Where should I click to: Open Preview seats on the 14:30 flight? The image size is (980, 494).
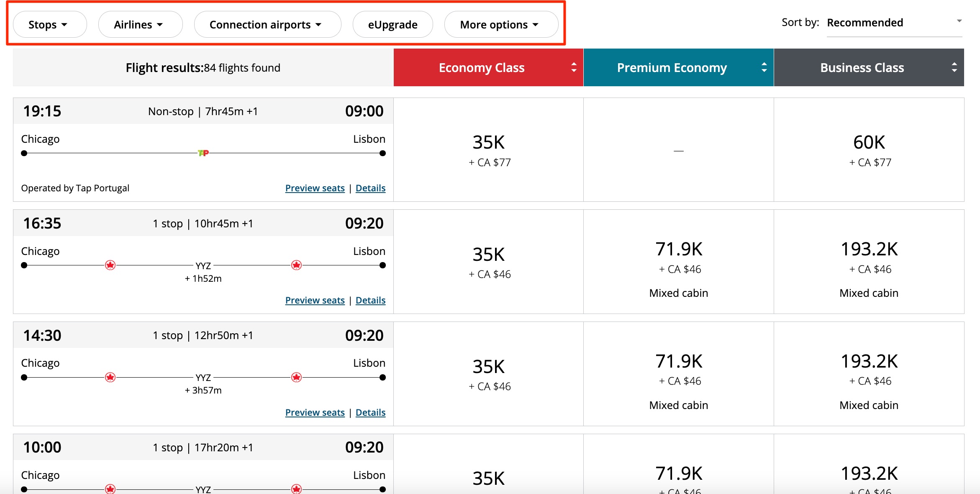[315, 412]
